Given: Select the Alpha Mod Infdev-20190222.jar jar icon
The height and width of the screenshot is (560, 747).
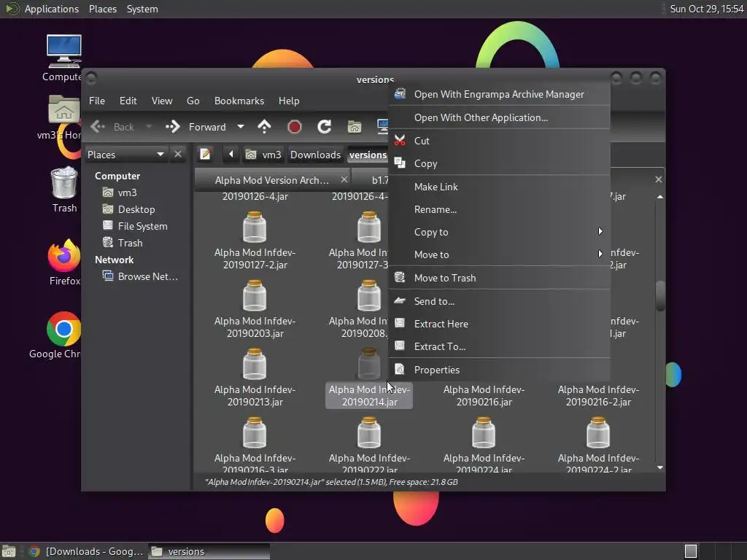Looking at the screenshot, I should click(x=369, y=433).
